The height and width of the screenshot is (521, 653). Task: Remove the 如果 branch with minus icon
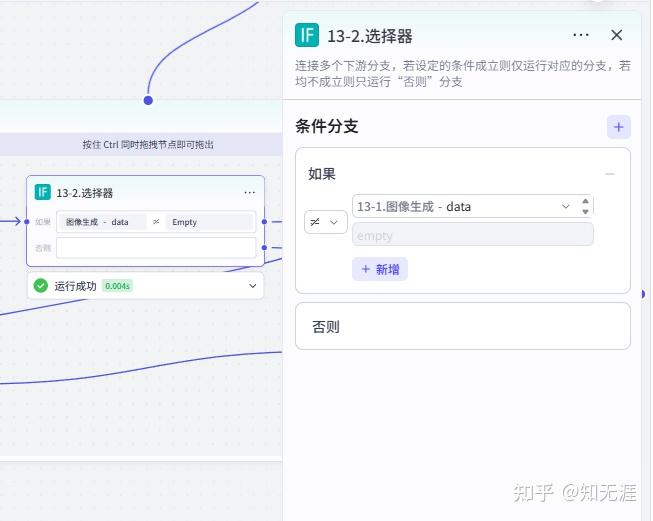pyautogui.click(x=610, y=174)
